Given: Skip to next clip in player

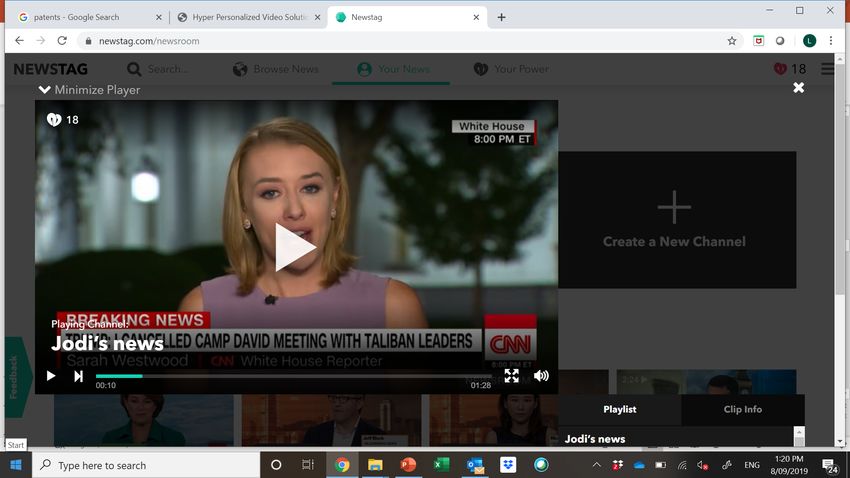Looking at the screenshot, I should tap(78, 376).
